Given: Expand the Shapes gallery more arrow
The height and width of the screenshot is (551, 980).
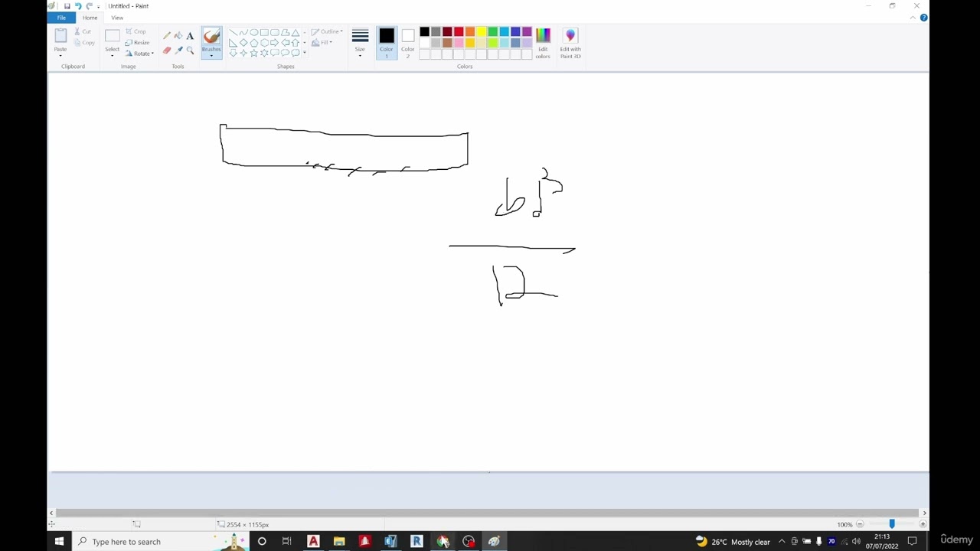Looking at the screenshot, I should [305, 53].
